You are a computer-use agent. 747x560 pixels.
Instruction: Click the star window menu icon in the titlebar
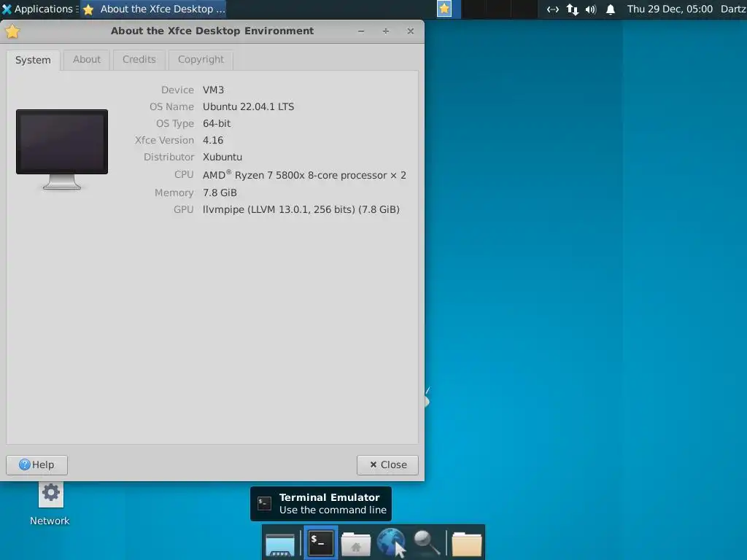pyautogui.click(x=12, y=31)
